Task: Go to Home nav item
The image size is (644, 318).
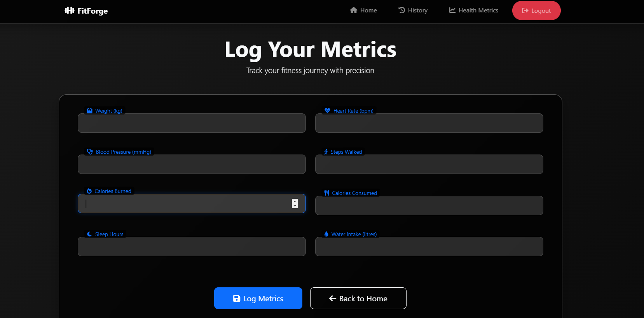Action: 363,10
